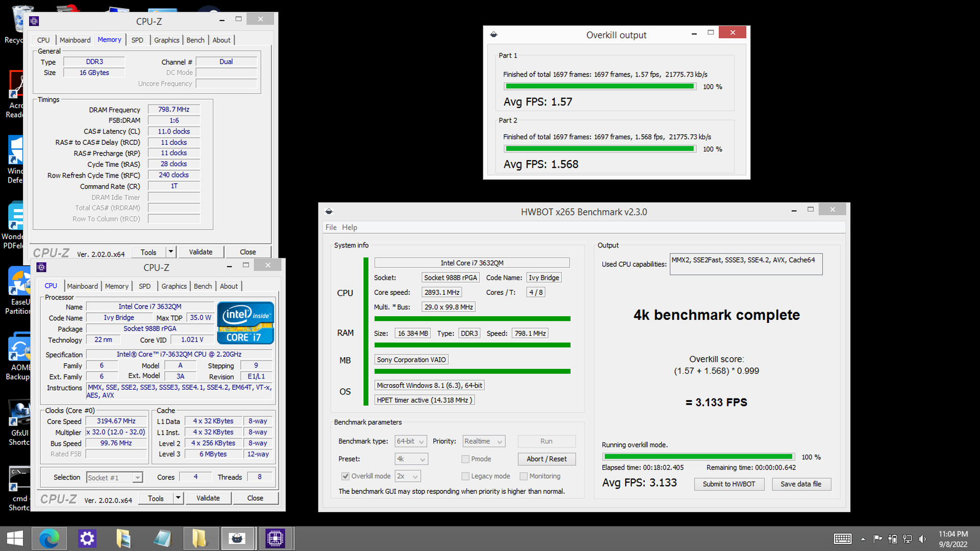Toggle Legacy mode checkbox
This screenshot has width=980, height=551.
(465, 476)
